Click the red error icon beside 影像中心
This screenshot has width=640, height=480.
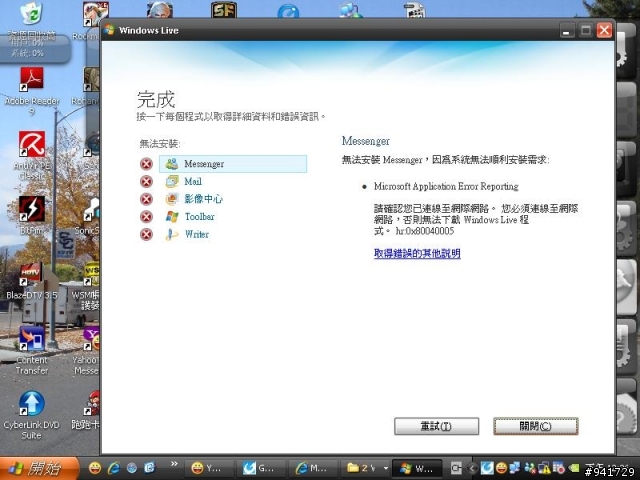tap(146, 199)
